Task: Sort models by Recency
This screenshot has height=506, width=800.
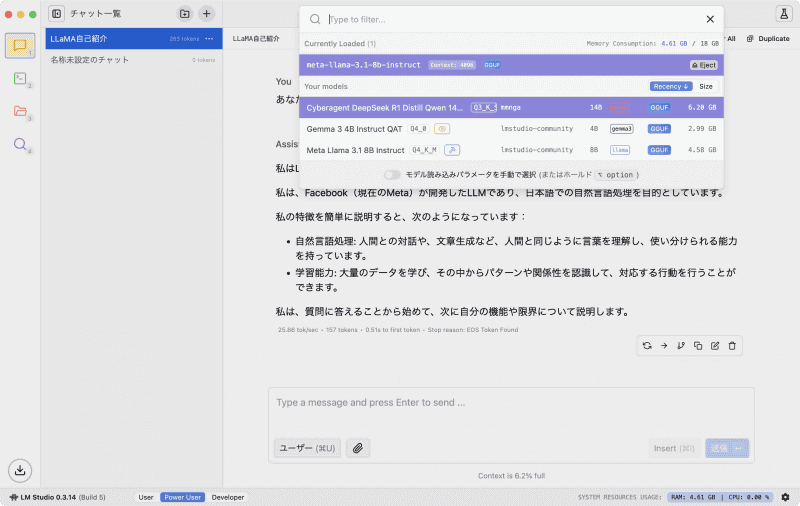Action: point(671,86)
